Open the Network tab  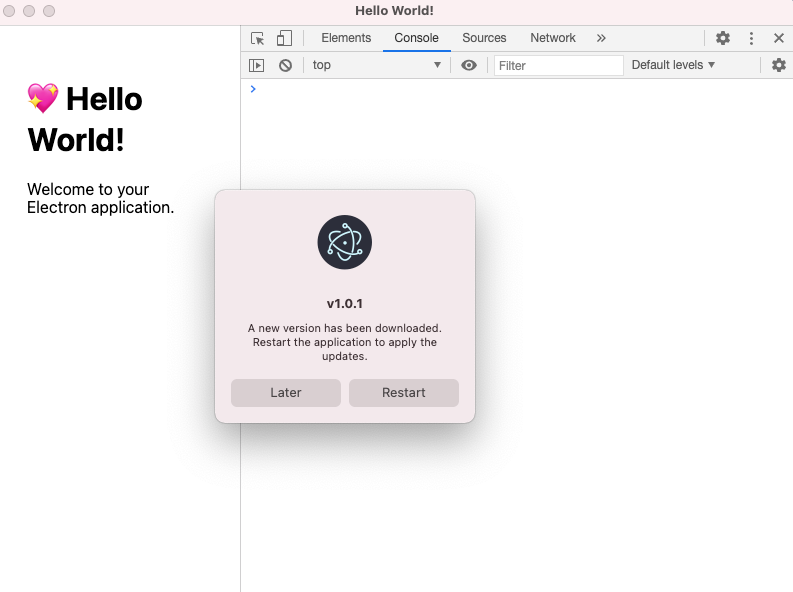553,38
